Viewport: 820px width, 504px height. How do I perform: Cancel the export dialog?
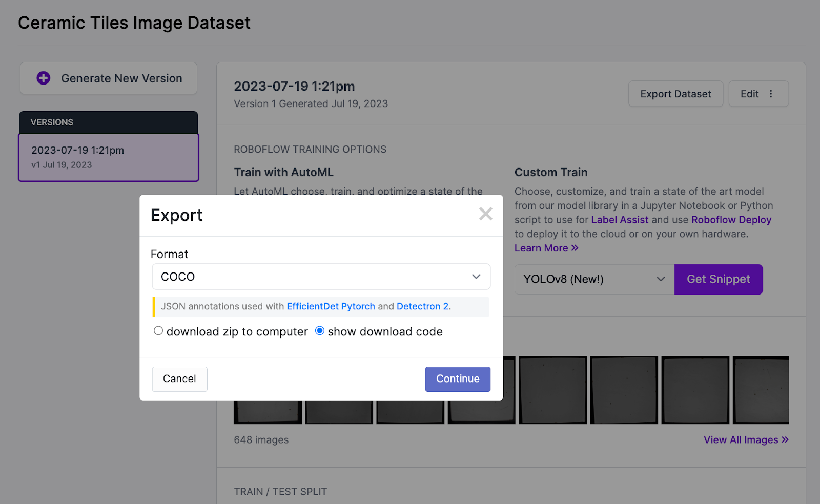tap(179, 379)
